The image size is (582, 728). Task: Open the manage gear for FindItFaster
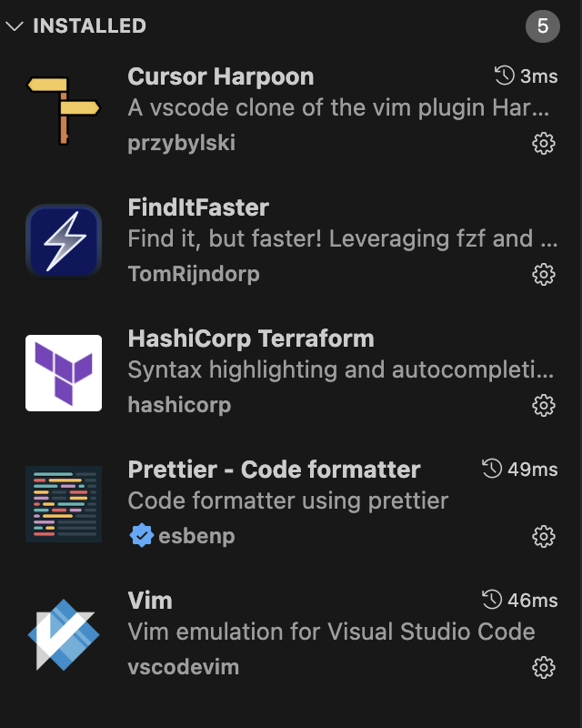544,275
